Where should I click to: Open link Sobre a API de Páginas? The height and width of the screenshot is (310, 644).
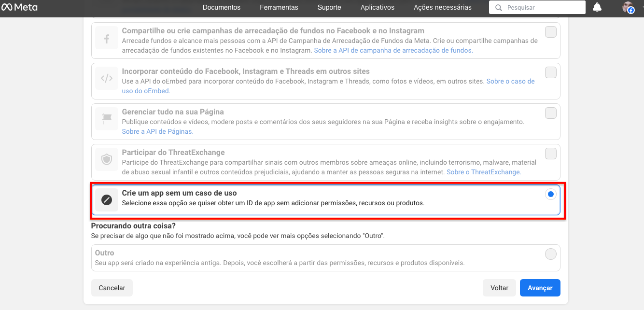[x=157, y=131]
